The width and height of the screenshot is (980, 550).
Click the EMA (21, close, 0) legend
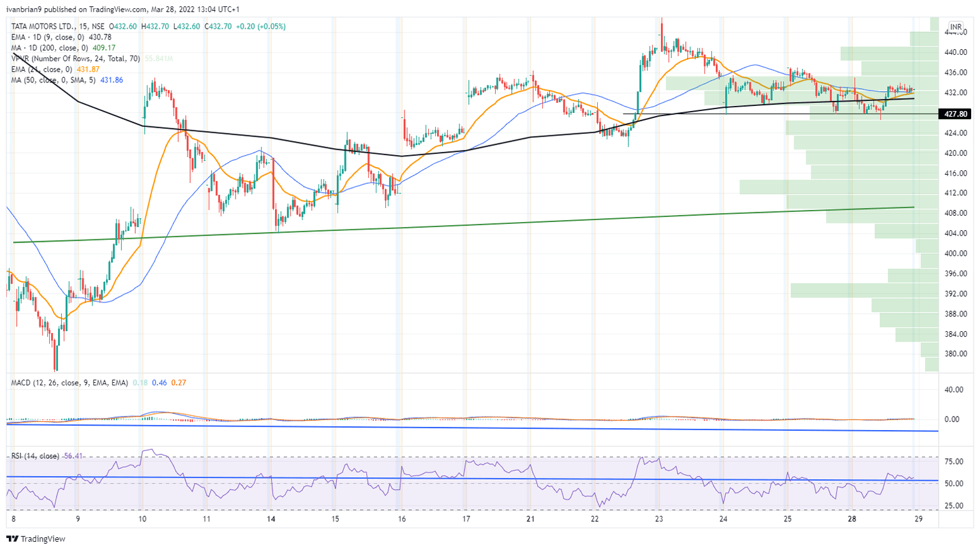(56, 70)
